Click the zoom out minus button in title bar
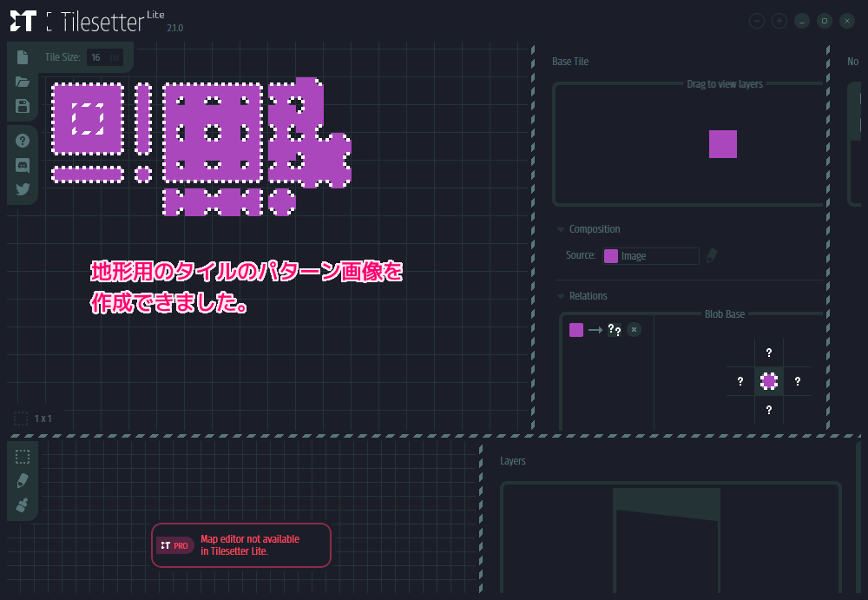This screenshot has width=868, height=600. coord(757,21)
